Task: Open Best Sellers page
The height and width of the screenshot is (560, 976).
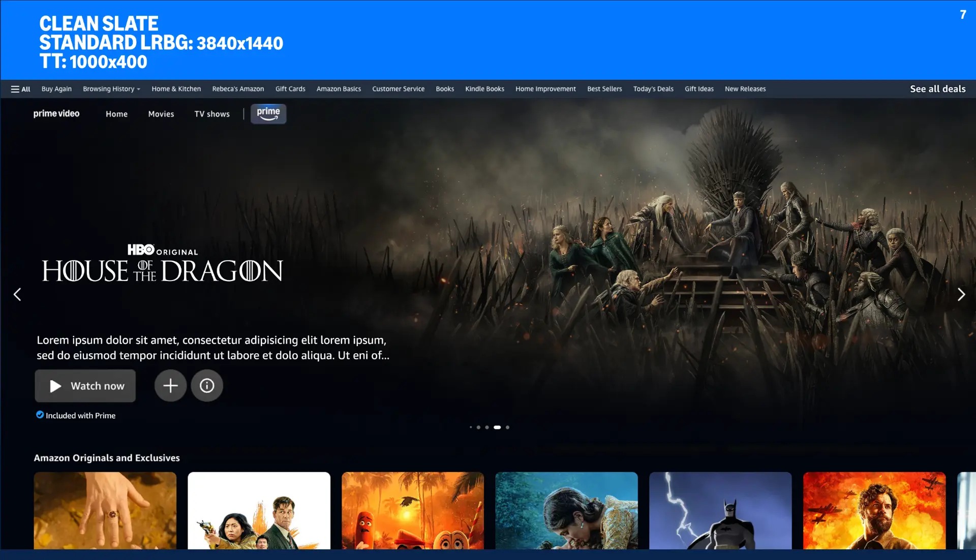Action: [x=604, y=89]
